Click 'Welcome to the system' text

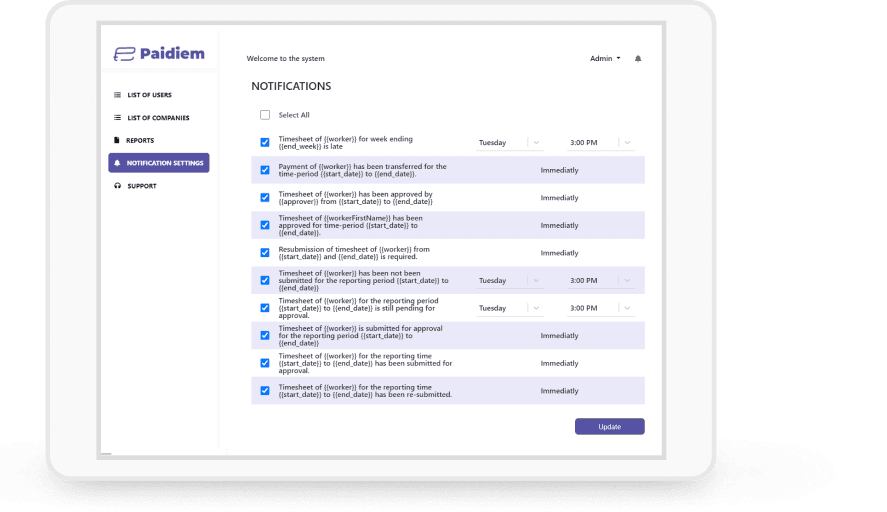coord(286,58)
